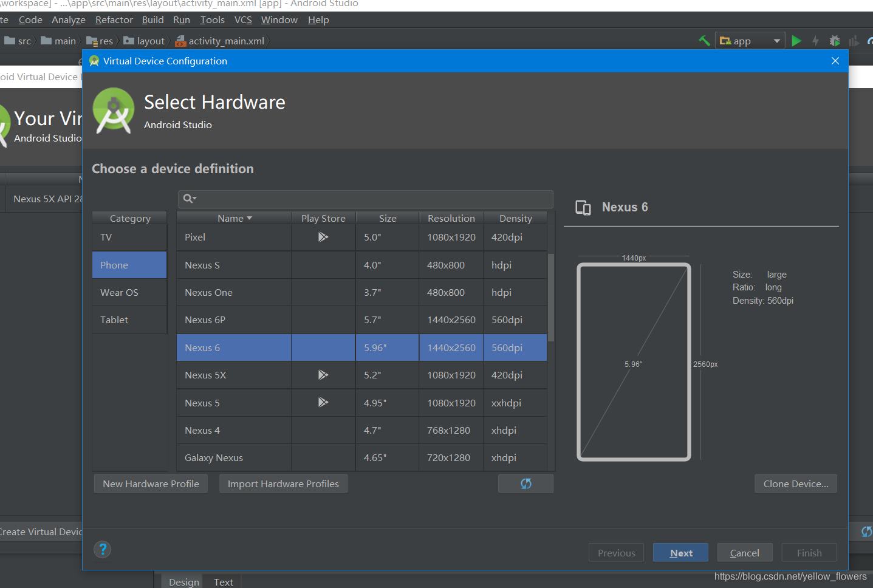Select Nexus 5X API 28 in AVD Manager

(44, 199)
